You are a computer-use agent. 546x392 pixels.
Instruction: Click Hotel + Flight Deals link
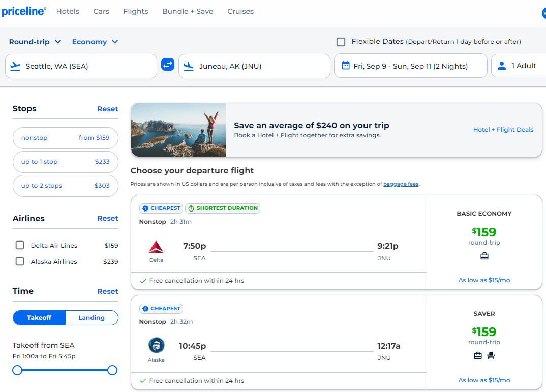(503, 129)
